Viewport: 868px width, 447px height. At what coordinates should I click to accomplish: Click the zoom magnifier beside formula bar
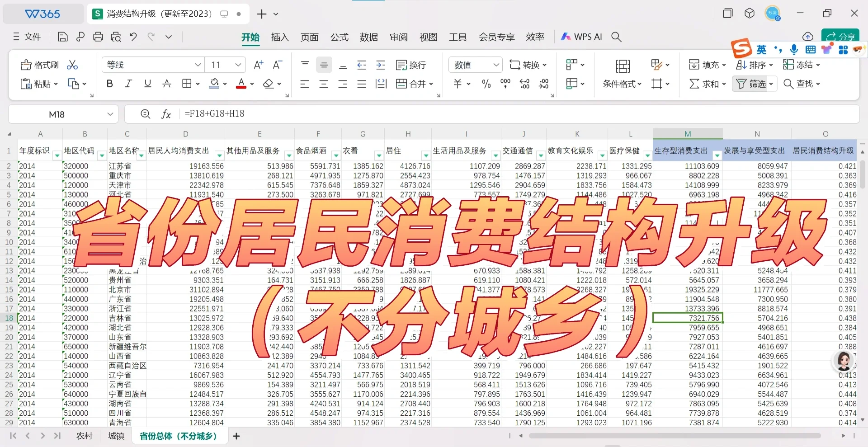point(145,114)
